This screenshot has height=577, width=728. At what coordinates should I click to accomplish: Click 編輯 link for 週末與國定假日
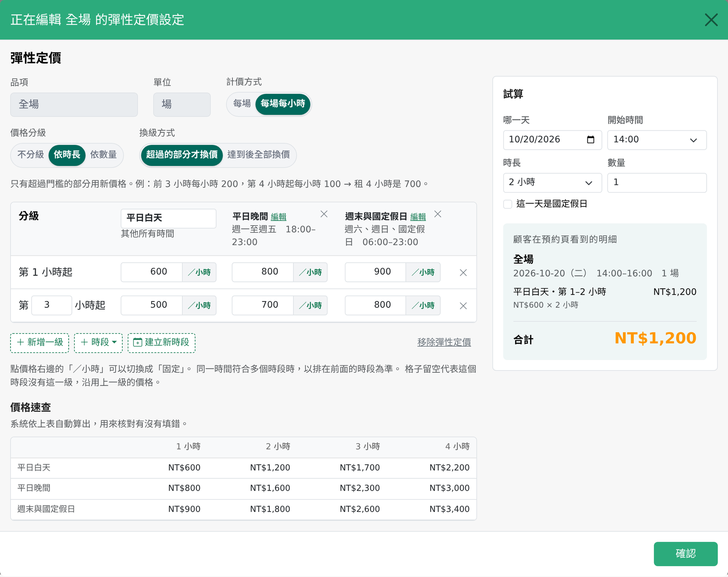click(x=418, y=217)
